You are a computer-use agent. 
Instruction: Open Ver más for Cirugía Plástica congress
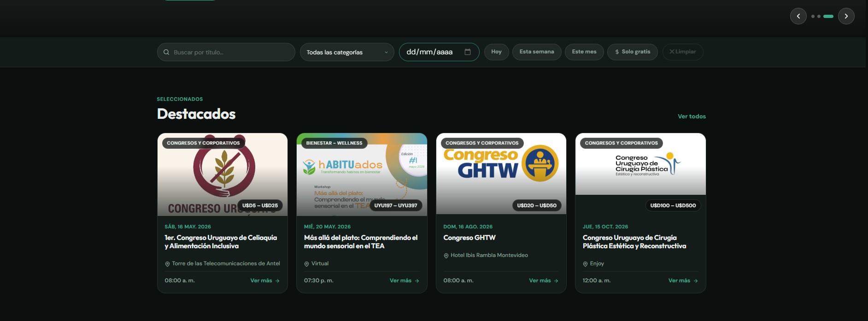click(x=683, y=280)
